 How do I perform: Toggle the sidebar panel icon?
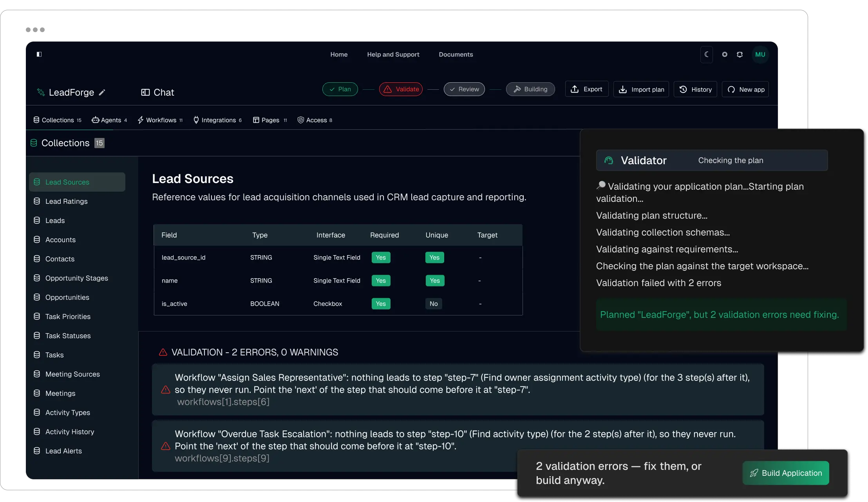click(x=39, y=54)
